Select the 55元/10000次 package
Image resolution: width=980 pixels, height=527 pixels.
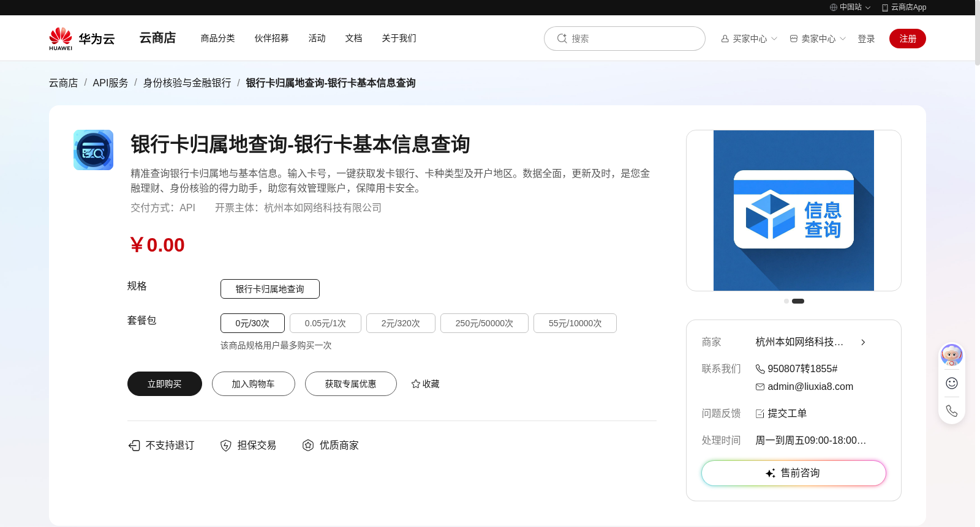[575, 323]
